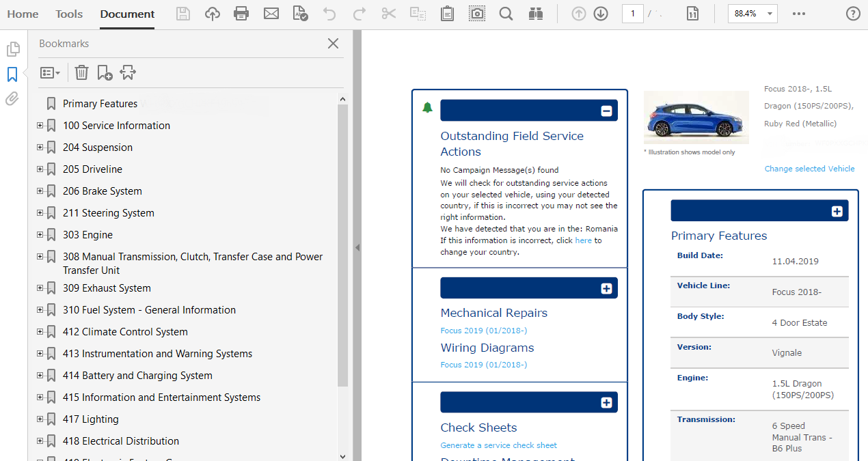This screenshot has height=461, width=868.
Task: Click the Change selected Vehicle link
Action: [809, 169]
